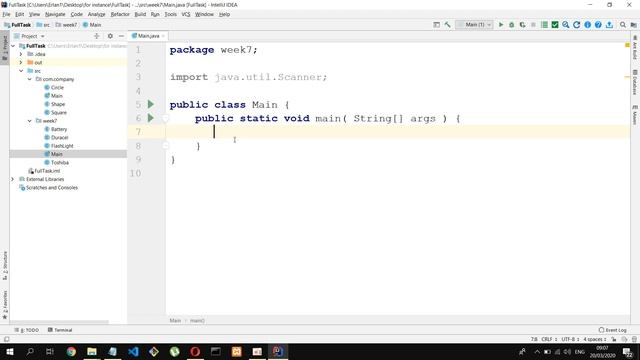Screen dimensions: 640x360
Task: Open Visual Studio Code from the taskbar
Action: click(133, 351)
